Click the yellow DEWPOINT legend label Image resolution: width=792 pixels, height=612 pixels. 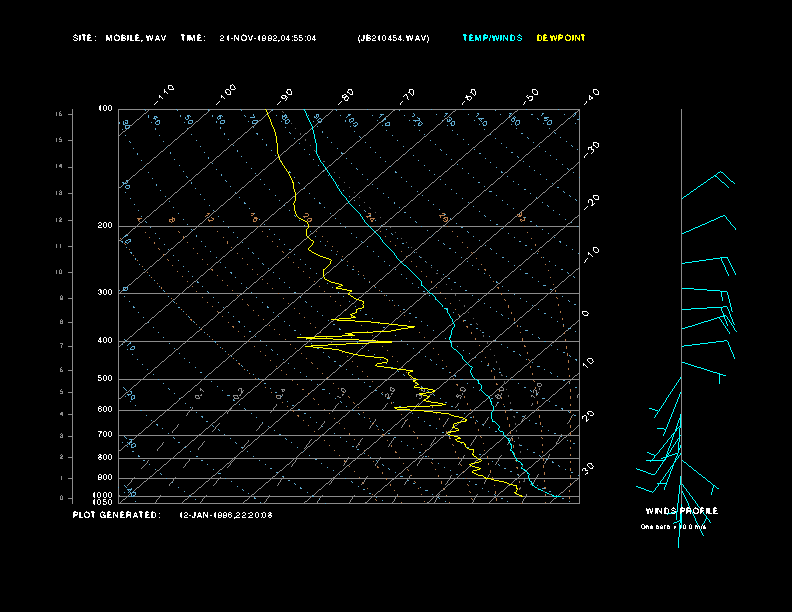tap(561, 38)
